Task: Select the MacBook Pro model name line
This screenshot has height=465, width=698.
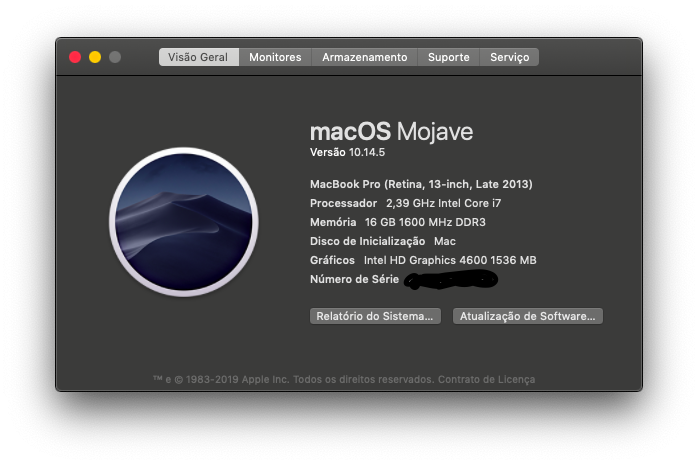Action: click(421, 184)
